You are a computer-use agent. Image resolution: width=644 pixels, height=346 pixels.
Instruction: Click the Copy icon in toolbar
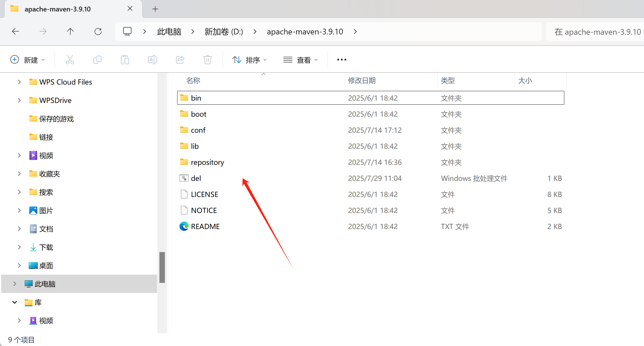click(97, 60)
